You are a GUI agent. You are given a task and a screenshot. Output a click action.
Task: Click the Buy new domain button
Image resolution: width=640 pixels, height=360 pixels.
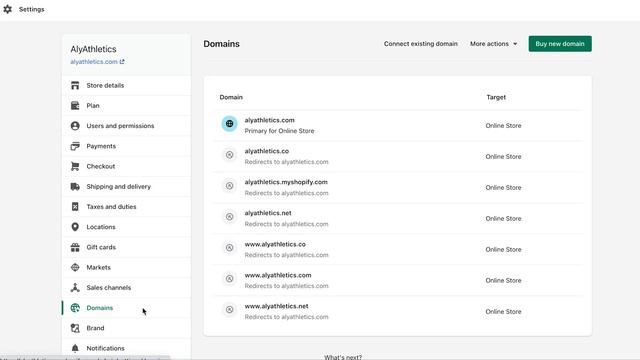560,44
